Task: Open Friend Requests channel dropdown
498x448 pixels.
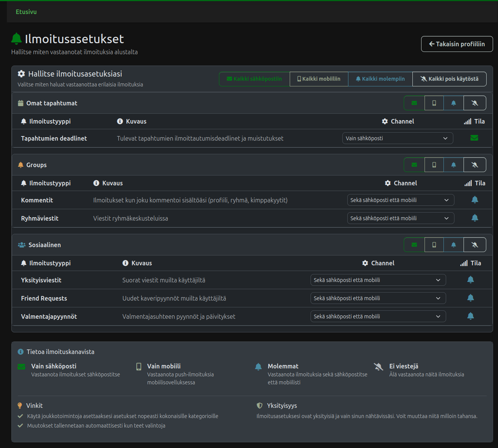Action: [x=378, y=298]
